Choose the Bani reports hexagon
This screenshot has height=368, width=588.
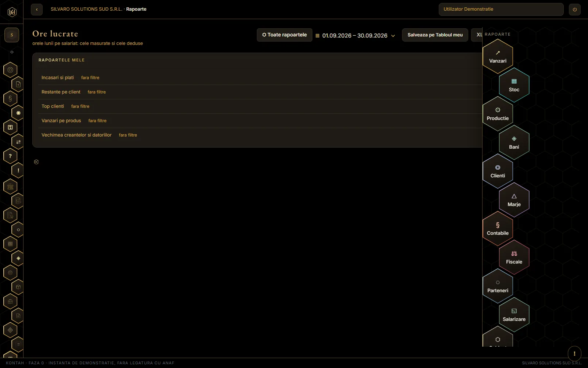click(x=514, y=142)
